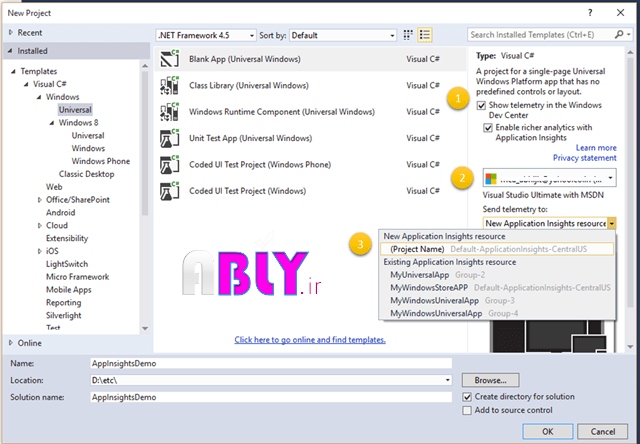This screenshot has height=444, width=640.
Task: Click the Solution name input field
Action: pos(271,397)
